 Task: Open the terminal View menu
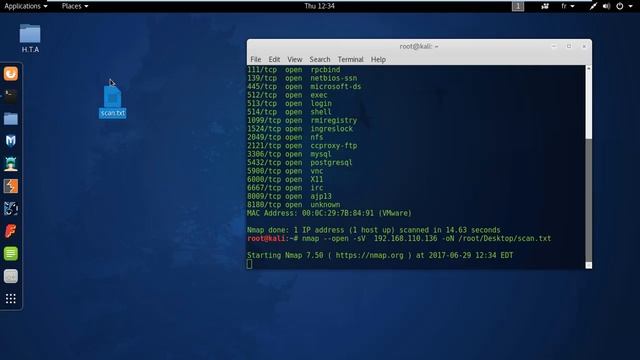(295, 60)
